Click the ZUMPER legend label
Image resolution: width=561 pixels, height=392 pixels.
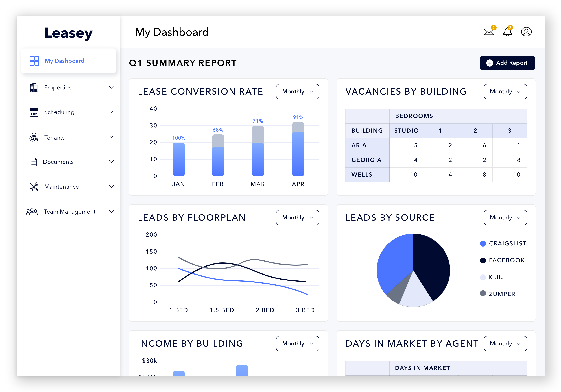coord(502,294)
